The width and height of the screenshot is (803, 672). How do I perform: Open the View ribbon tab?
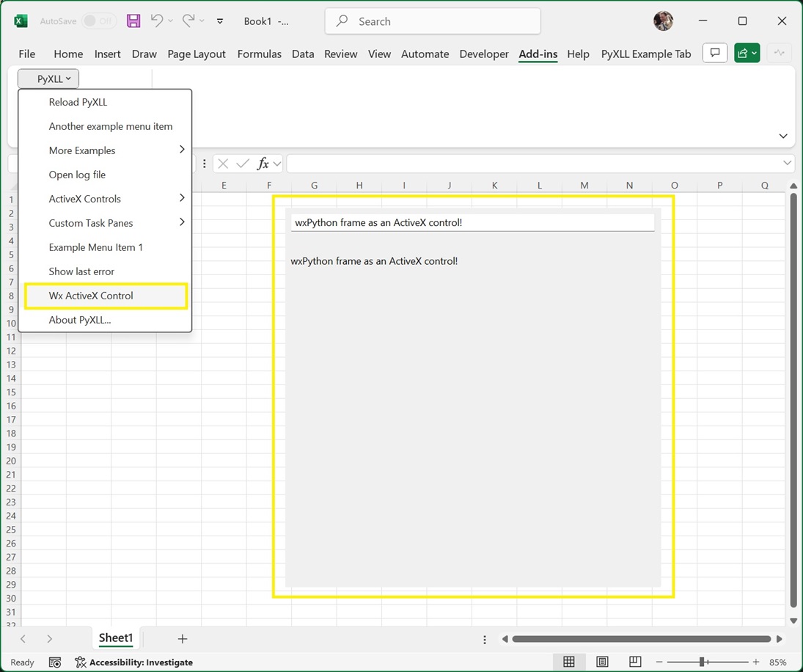(x=379, y=54)
